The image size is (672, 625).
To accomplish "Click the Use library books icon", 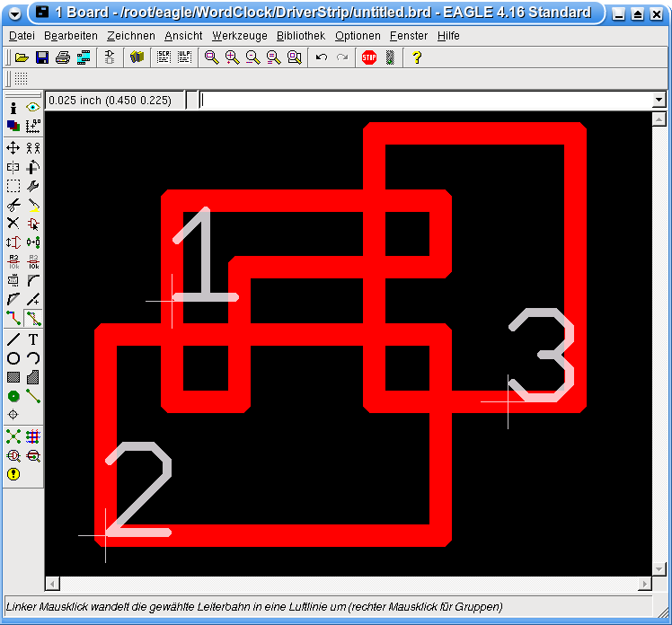I will (137, 57).
